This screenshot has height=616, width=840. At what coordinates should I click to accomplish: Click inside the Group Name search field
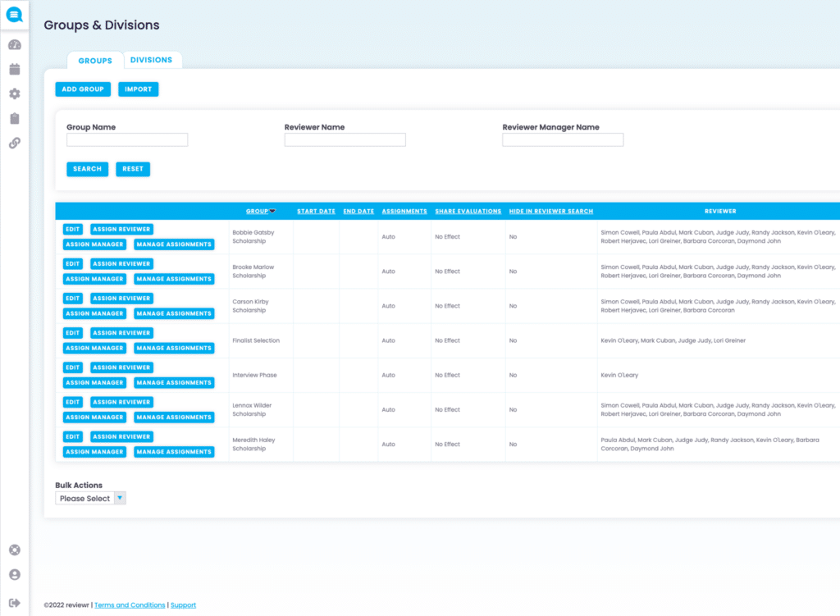[126, 139]
